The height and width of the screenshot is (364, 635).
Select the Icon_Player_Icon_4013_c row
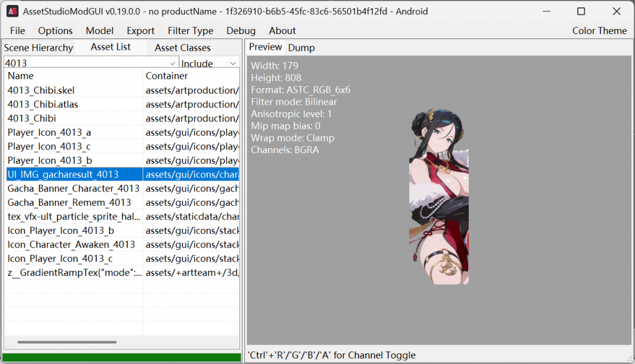pos(122,259)
